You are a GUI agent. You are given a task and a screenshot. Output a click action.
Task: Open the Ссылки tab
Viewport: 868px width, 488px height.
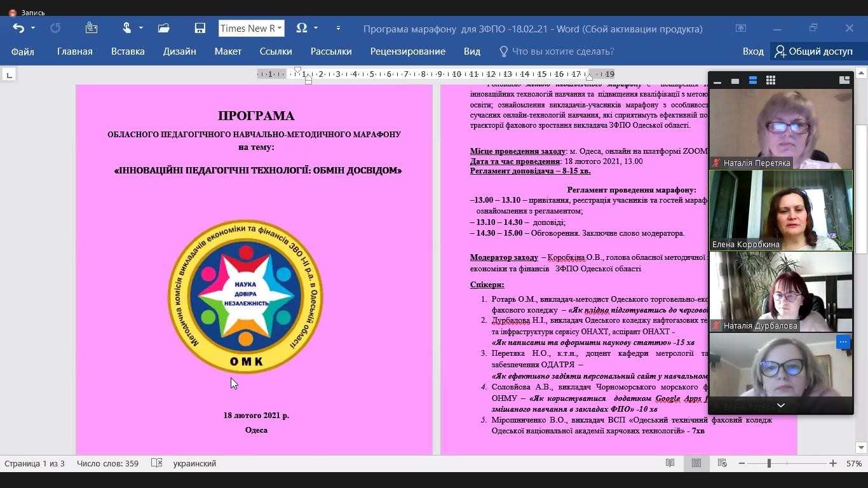(x=276, y=51)
